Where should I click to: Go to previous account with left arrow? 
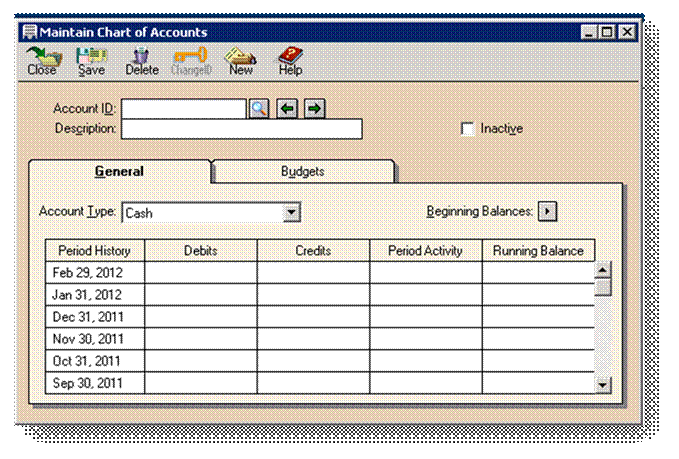(287, 108)
